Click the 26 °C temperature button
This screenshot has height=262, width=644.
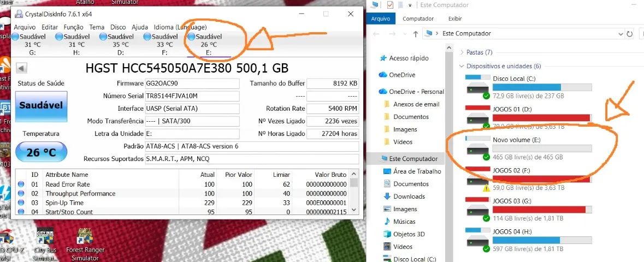tap(41, 152)
